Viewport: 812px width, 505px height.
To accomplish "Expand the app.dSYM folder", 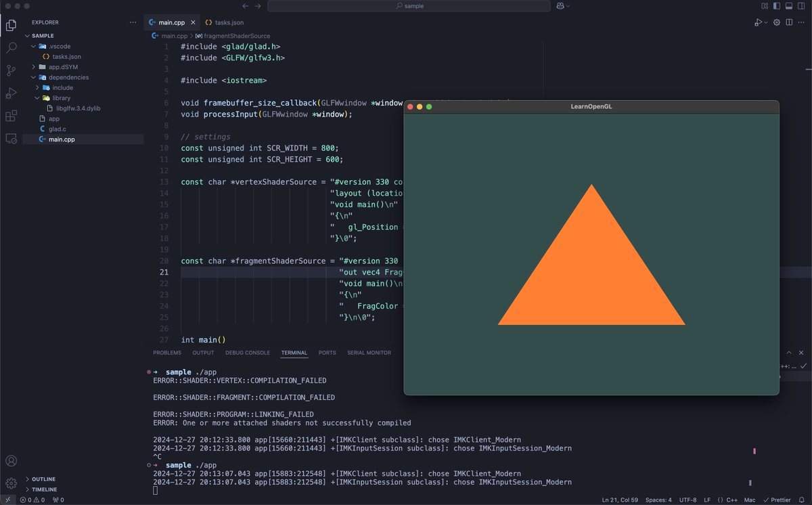I will (x=83, y=67).
